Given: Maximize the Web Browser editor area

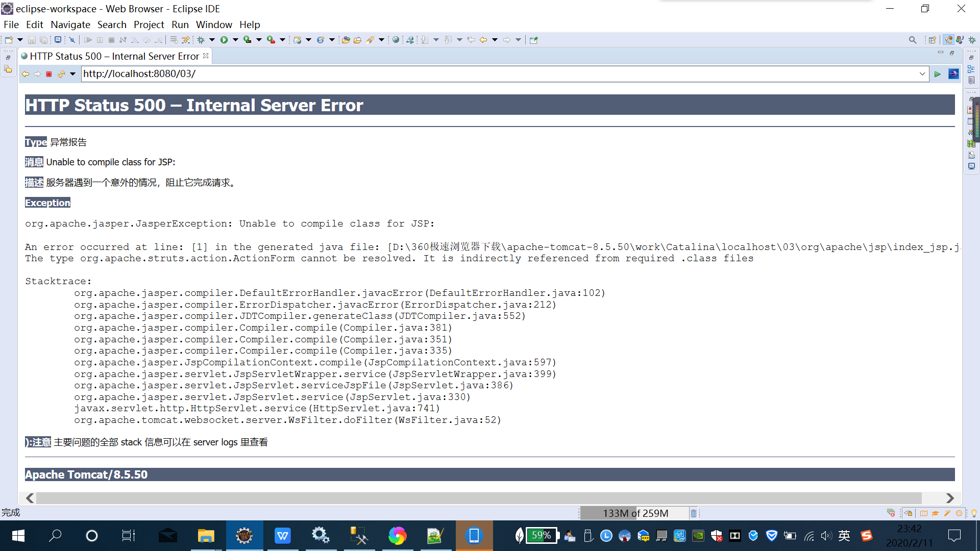Looking at the screenshot, I should pyautogui.click(x=952, y=53).
